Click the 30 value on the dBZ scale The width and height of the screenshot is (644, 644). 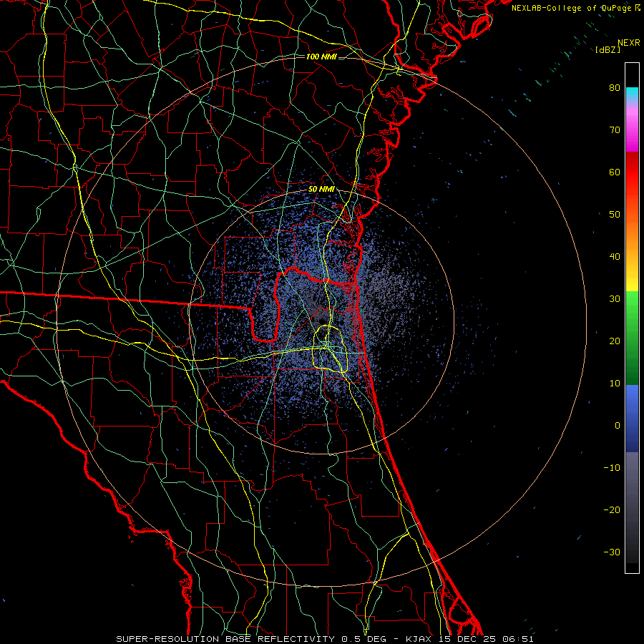pos(615,298)
